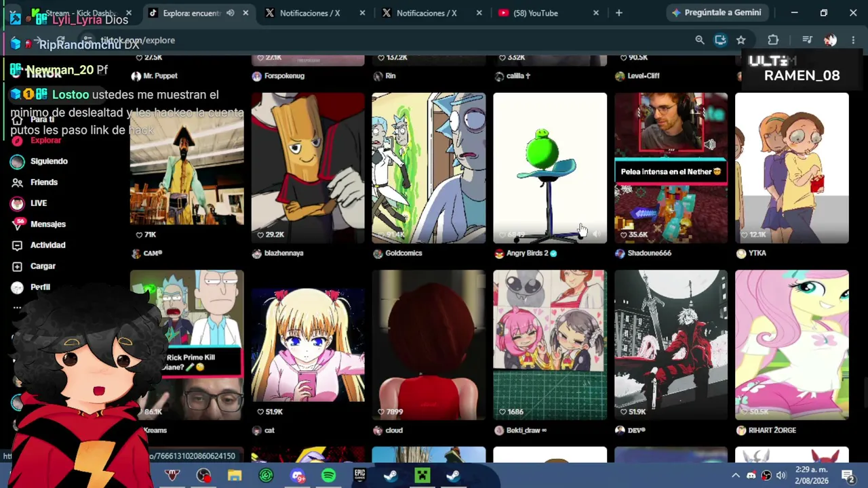The image size is (868, 488).
Task: Open the blazhennaya wooden character video
Action: (308, 167)
